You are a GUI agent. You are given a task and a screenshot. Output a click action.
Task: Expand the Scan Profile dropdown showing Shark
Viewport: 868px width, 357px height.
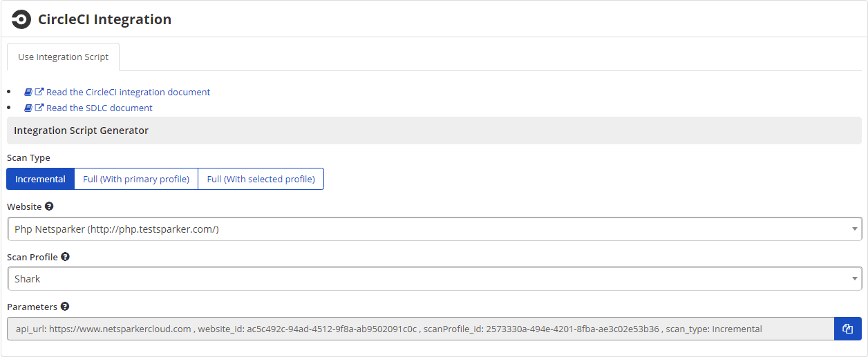[x=434, y=279]
